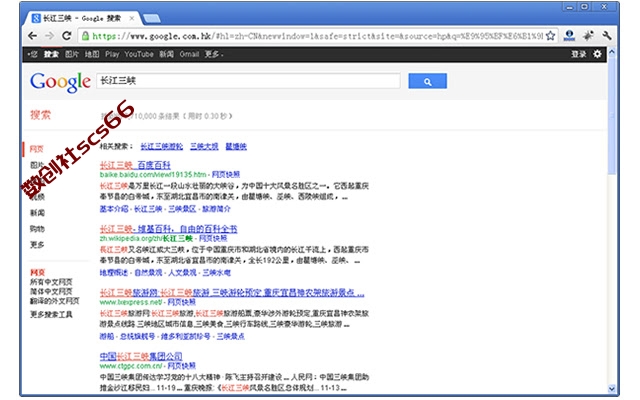Open the wrench settings menu
Screen dimensions: 640x400
point(607,36)
